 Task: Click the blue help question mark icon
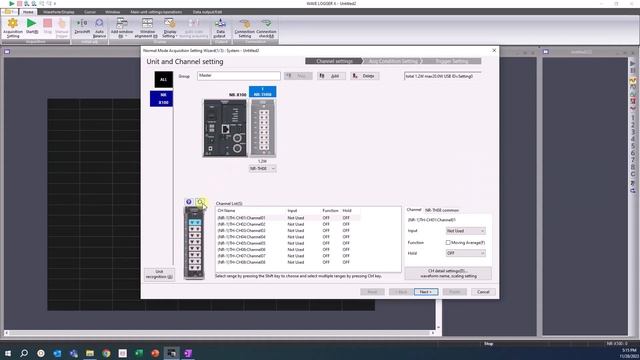189,202
